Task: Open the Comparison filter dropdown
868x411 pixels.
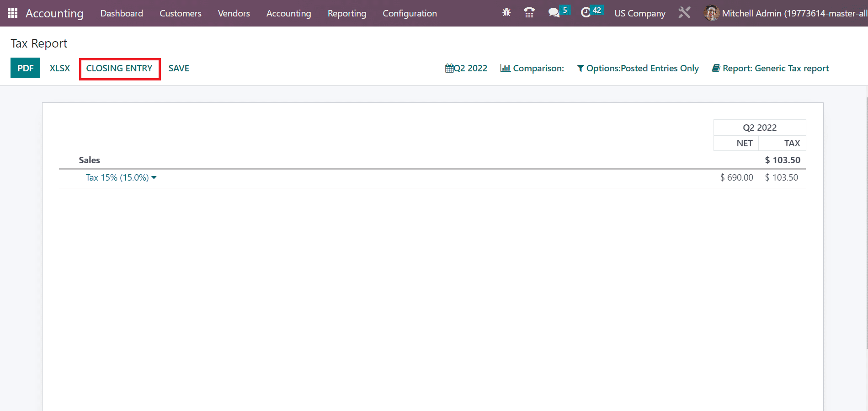Action: click(x=532, y=68)
